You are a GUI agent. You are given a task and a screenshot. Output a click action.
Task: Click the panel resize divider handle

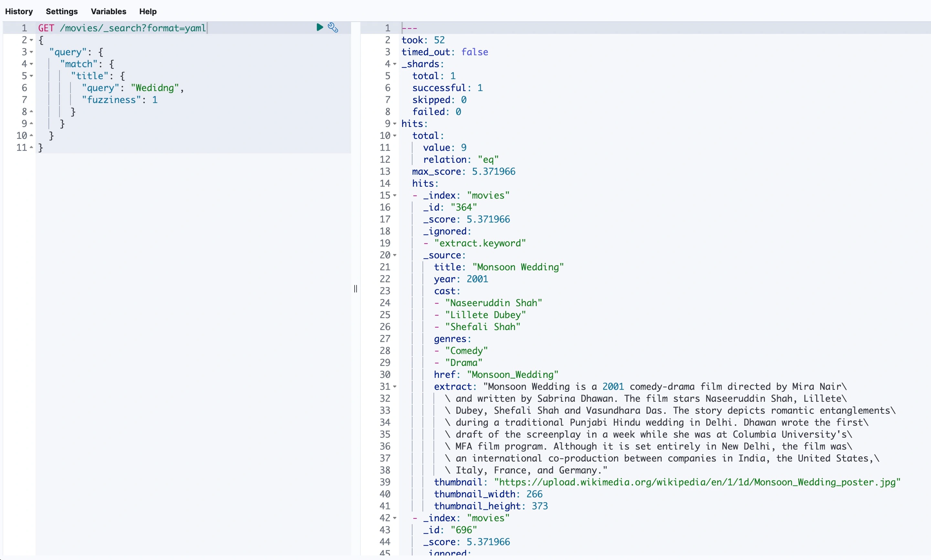(x=355, y=289)
